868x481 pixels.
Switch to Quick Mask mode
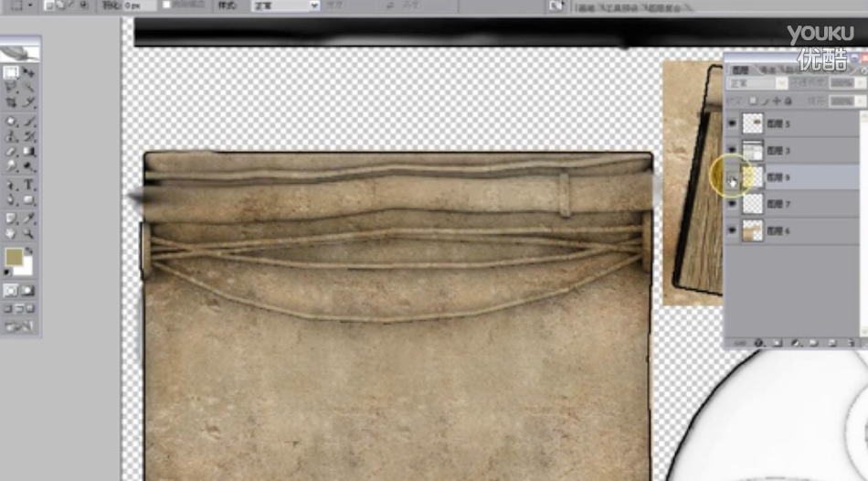click(x=27, y=291)
